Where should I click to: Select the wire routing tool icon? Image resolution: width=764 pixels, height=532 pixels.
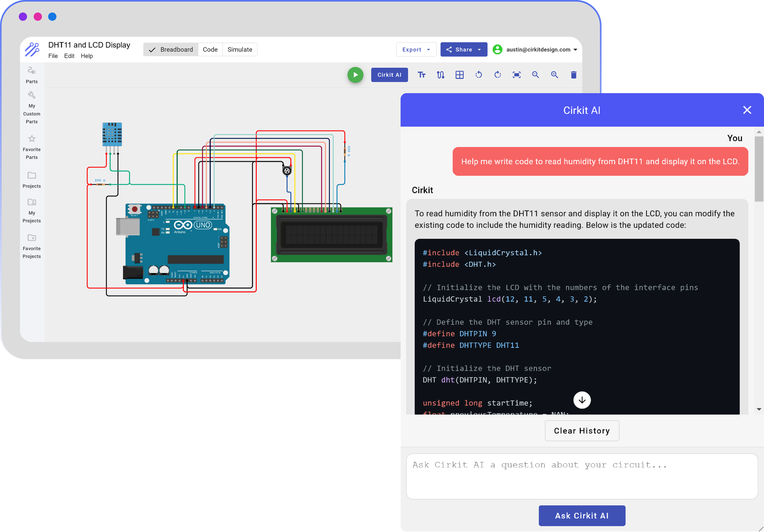[441, 75]
